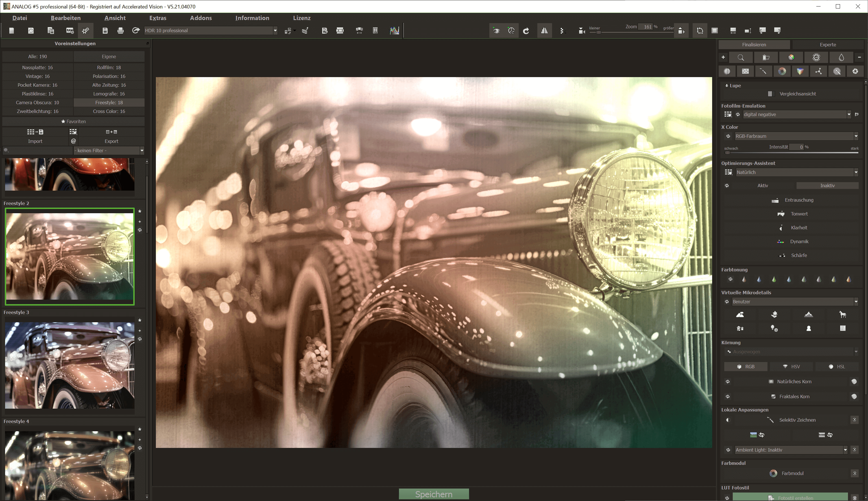Expand the keinen Filter dropdown
Viewport: 868px width, 501px height.
(x=108, y=150)
